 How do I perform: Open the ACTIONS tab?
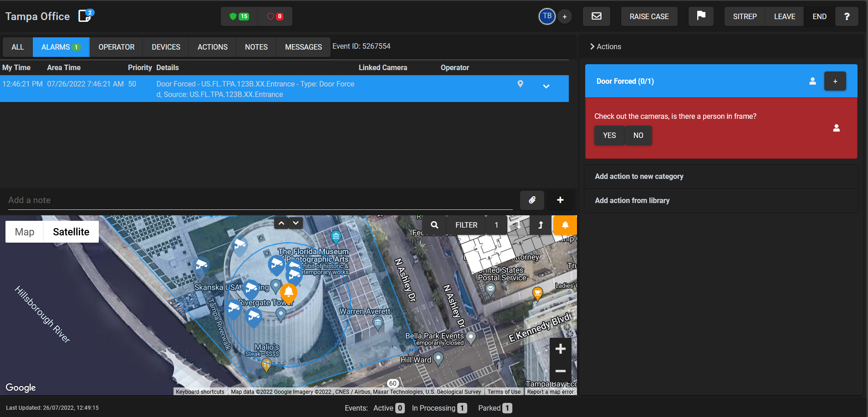(x=213, y=47)
